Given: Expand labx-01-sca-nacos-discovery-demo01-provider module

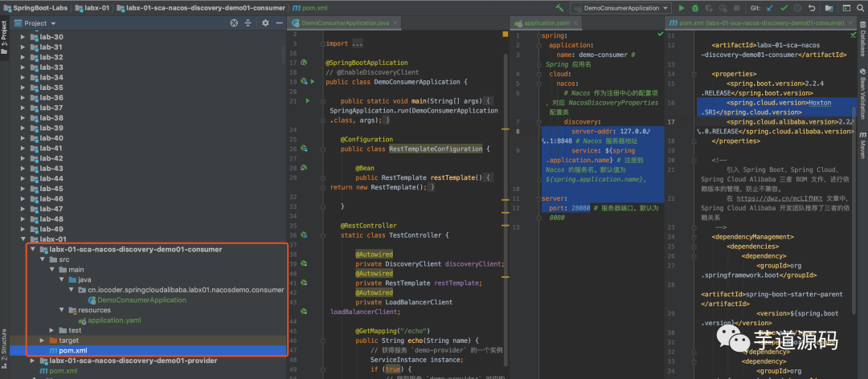Looking at the screenshot, I should click(33, 361).
